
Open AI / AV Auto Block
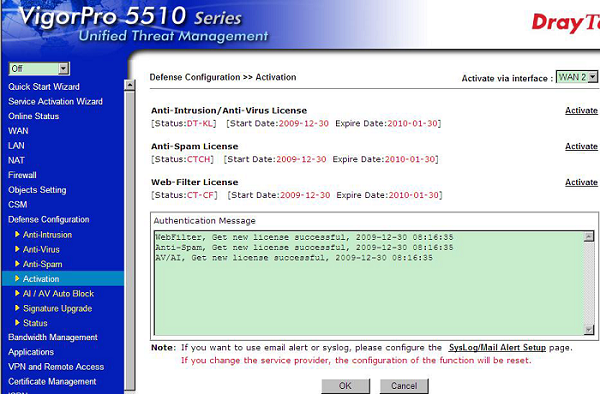click(59, 294)
